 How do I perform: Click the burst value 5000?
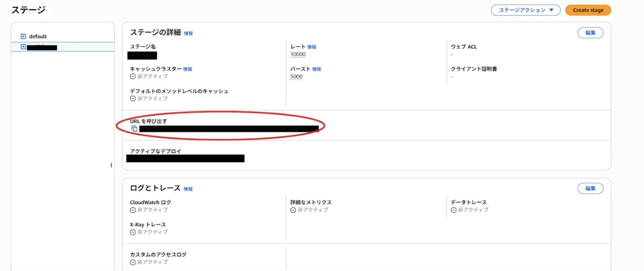tap(296, 76)
